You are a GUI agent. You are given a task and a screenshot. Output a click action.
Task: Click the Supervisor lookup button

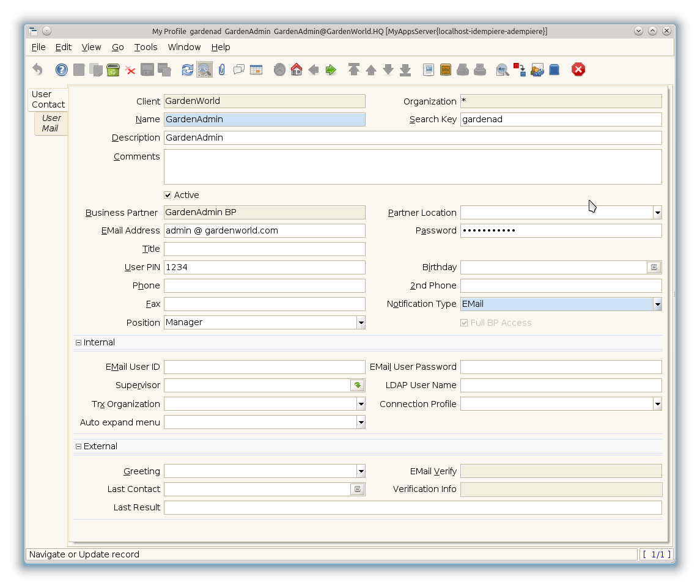coord(358,385)
